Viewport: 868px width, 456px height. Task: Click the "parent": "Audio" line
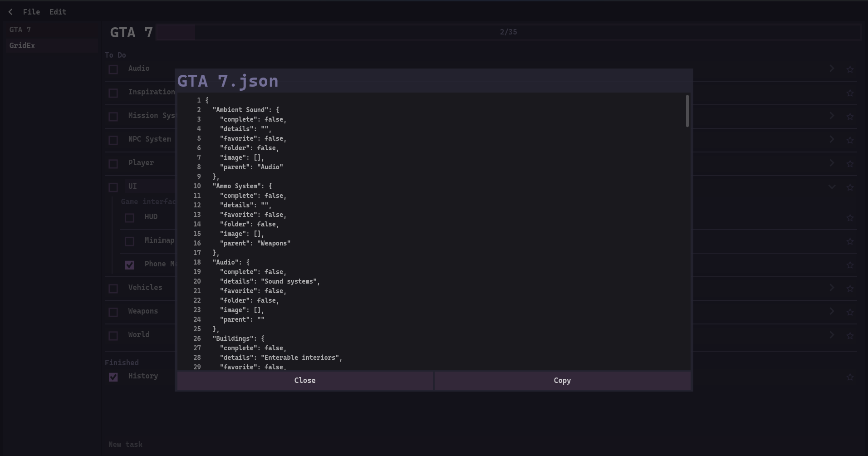(251, 167)
